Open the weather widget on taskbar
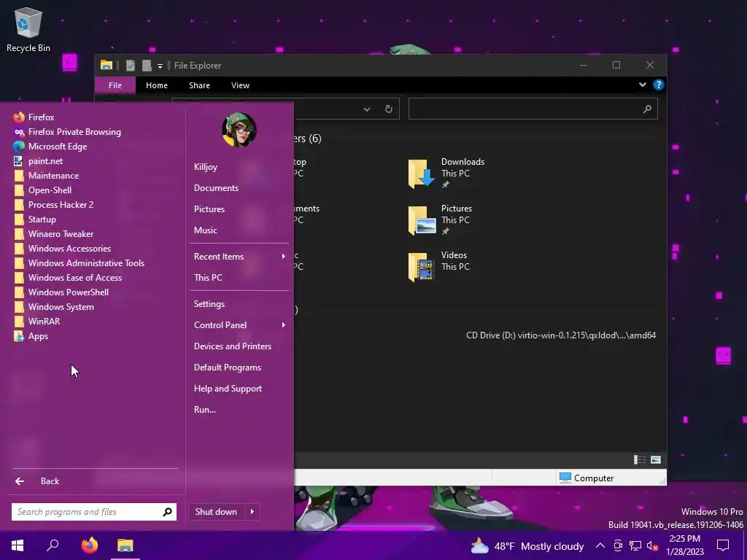The image size is (747, 560). tap(527, 546)
